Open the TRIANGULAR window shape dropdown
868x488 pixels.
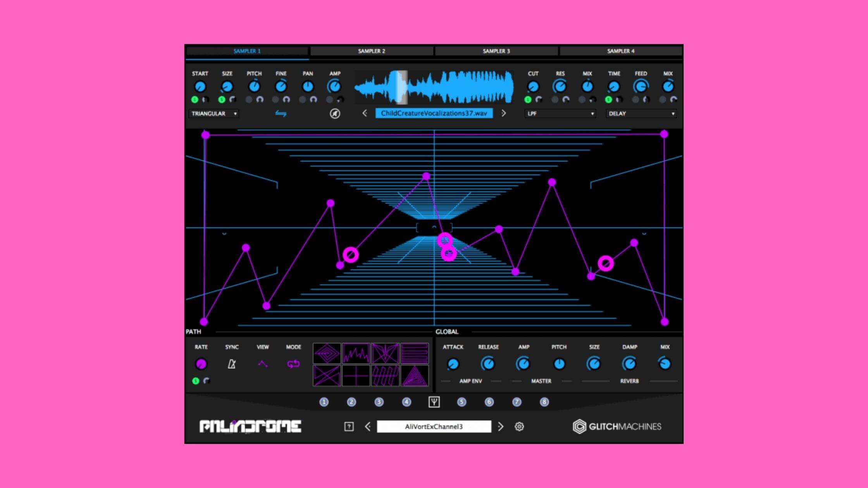click(x=214, y=113)
